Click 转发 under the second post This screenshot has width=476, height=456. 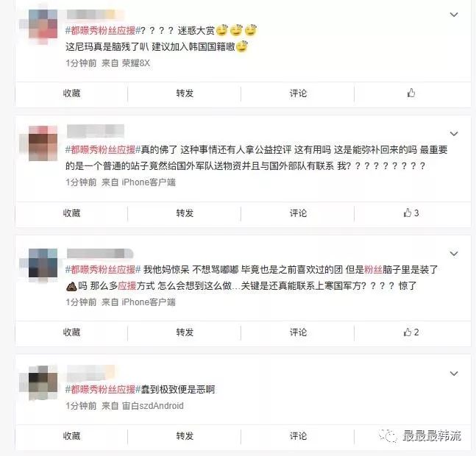click(x=185, y=213)
